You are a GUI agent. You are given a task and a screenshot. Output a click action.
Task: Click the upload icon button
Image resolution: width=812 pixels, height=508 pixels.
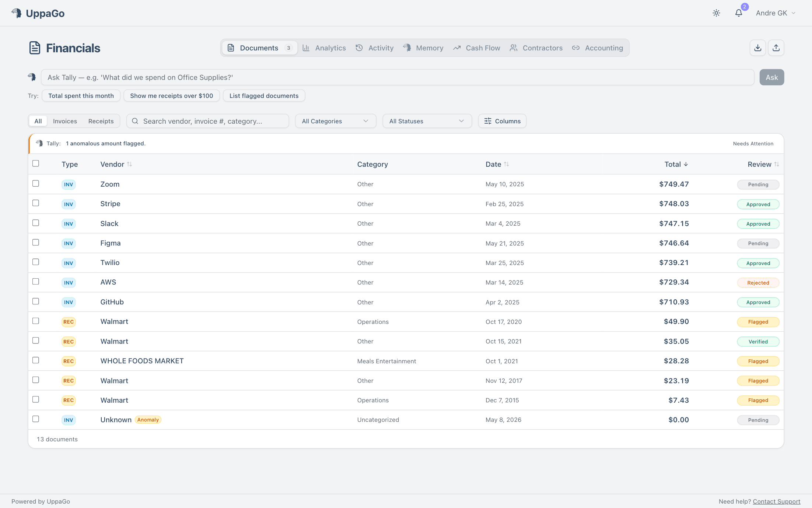(776, 48)
